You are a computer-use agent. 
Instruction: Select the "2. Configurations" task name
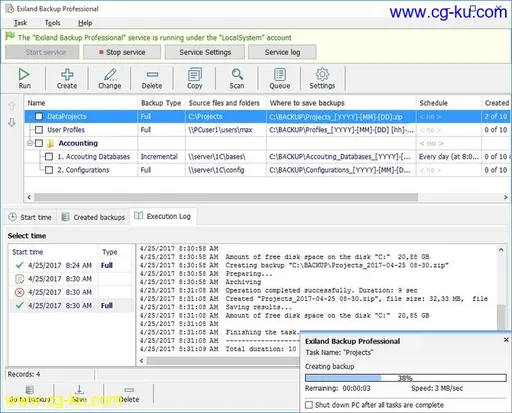click(83, 170)
